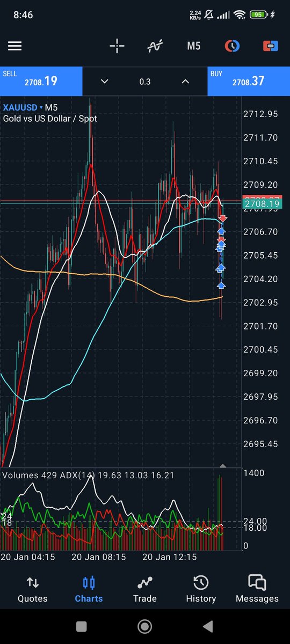
Task: Edit the 0.3 lot size value
Action: coord(145,82)
